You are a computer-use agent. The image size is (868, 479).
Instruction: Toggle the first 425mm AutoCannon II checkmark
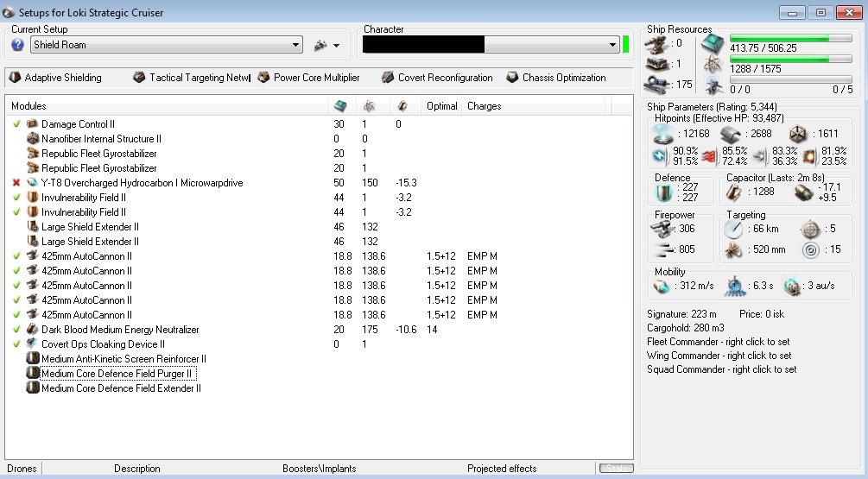(x=16, y=256)
